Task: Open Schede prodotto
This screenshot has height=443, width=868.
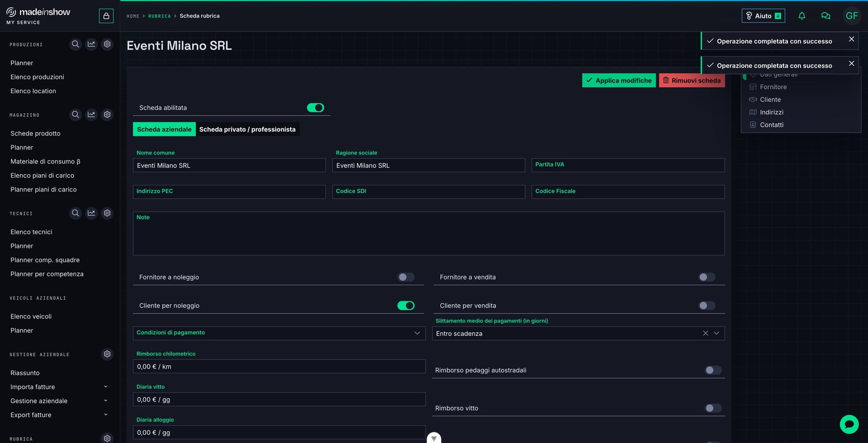Action: pos(35,133)
